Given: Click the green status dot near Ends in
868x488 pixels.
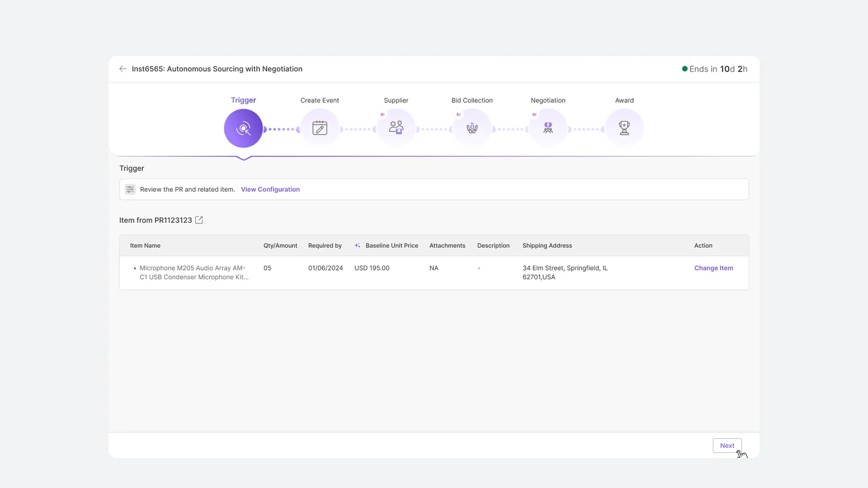Looking at the screenshot, I should click(685, 69).
